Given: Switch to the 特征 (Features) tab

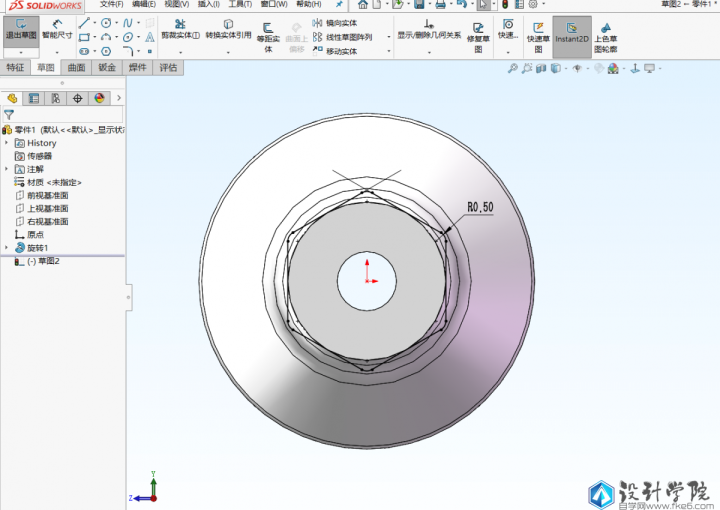Looking at the screenshot, I should pyautogui.click(x=15, y=68).
